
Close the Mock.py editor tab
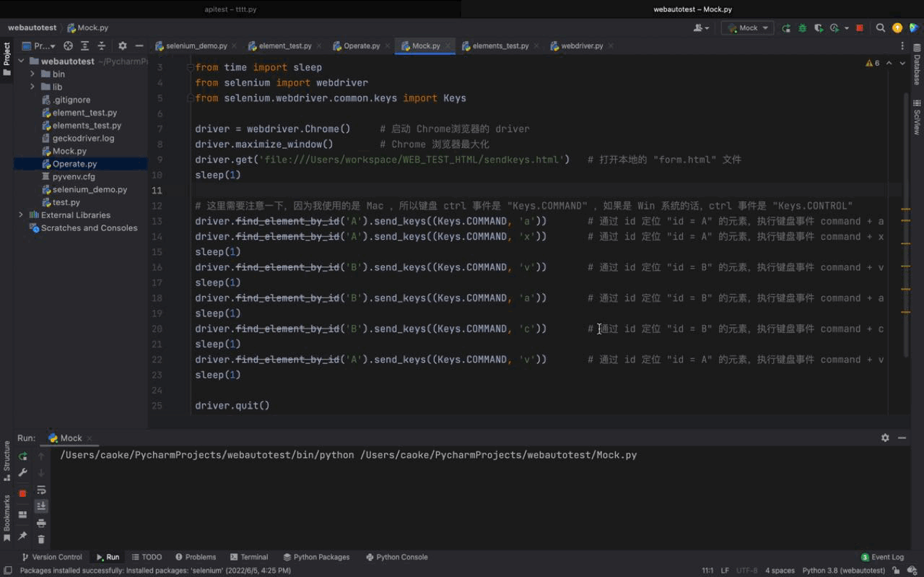pyautogui.click(x=448, y=45)
